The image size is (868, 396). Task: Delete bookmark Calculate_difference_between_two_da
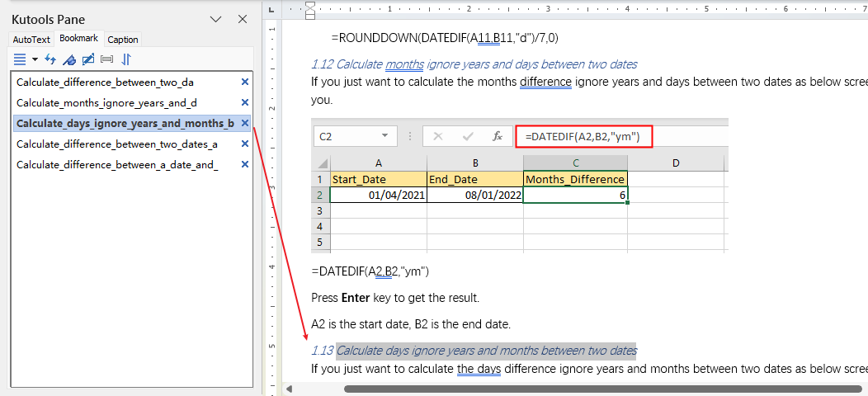[x=245, y=82]
